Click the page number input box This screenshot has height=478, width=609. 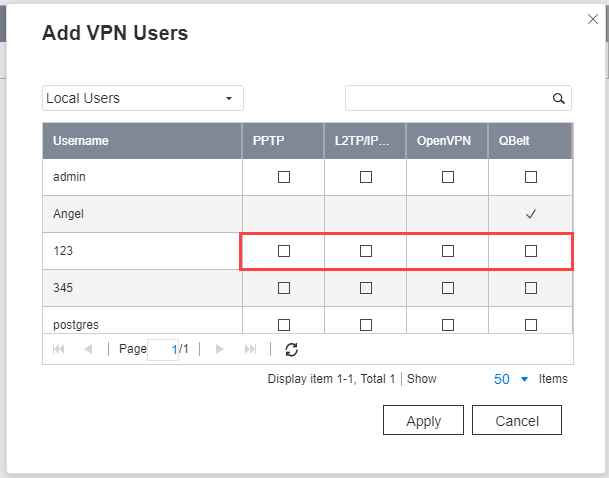pos(163,349)
